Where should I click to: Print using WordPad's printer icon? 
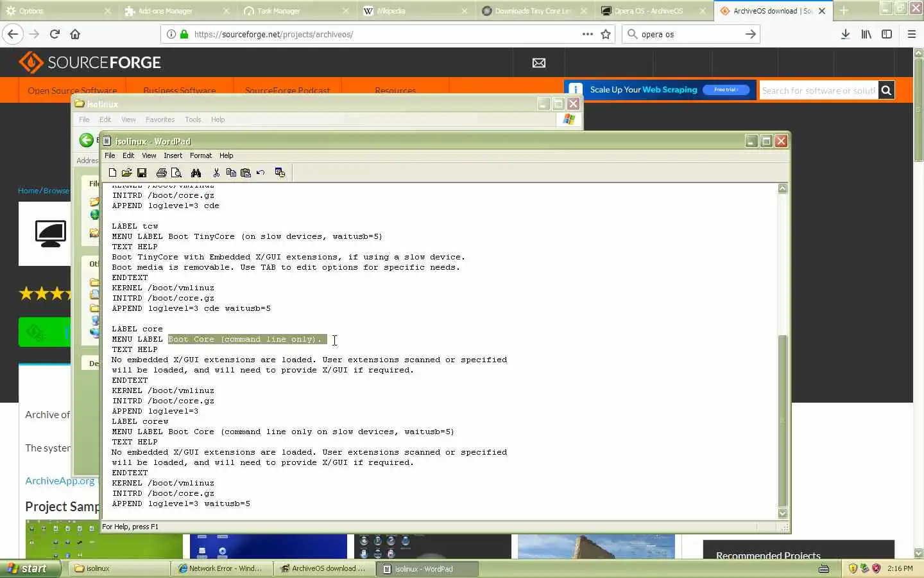(161, 173)
